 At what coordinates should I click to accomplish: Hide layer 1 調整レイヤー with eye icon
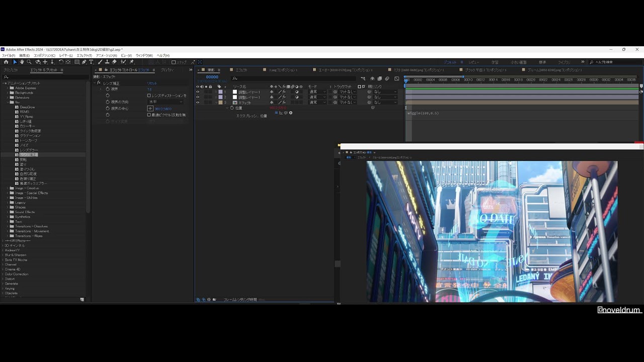pyautogui.click(x=198, y=92)
